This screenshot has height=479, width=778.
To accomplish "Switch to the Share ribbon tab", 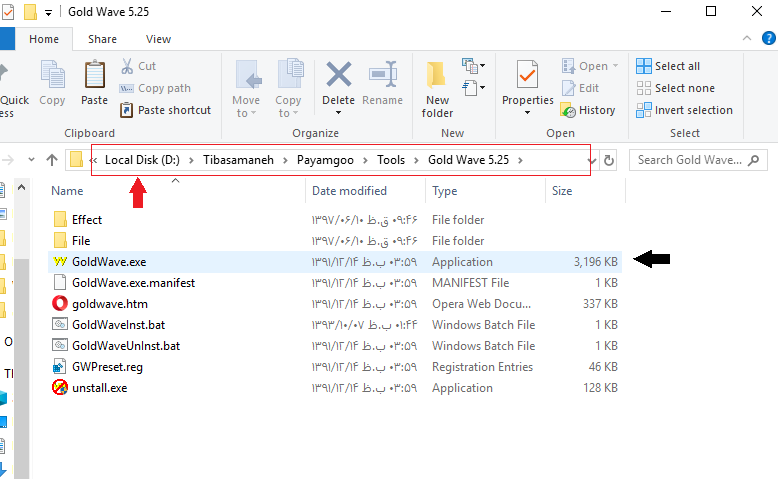I will [x=102, y=39].
